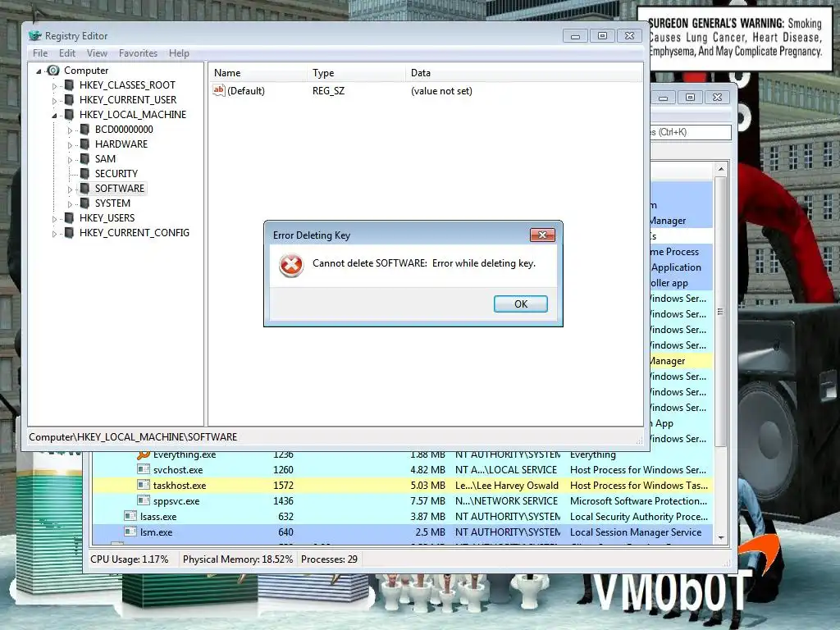Screen dimensions: 840x630
Task: Expand HKEY_USERS key
Action: 54,218
